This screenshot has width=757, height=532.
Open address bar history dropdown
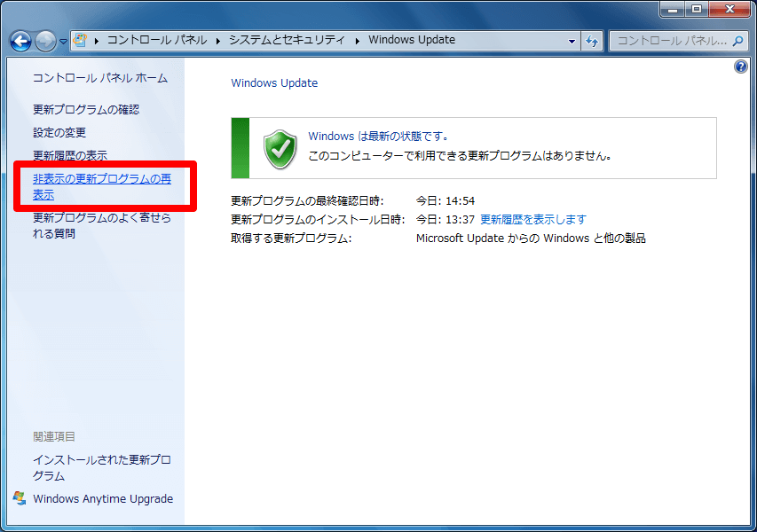(x=572, y=41)
